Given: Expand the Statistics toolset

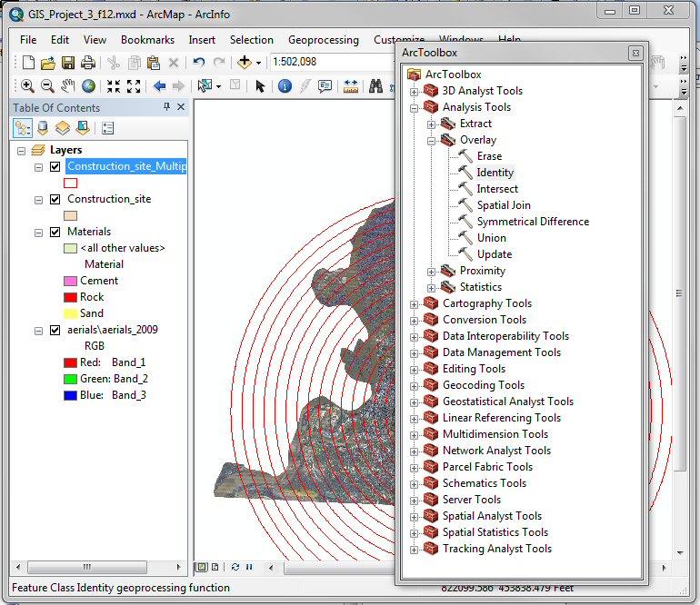Looking at the screenshot, I should (x=431, y=288).
